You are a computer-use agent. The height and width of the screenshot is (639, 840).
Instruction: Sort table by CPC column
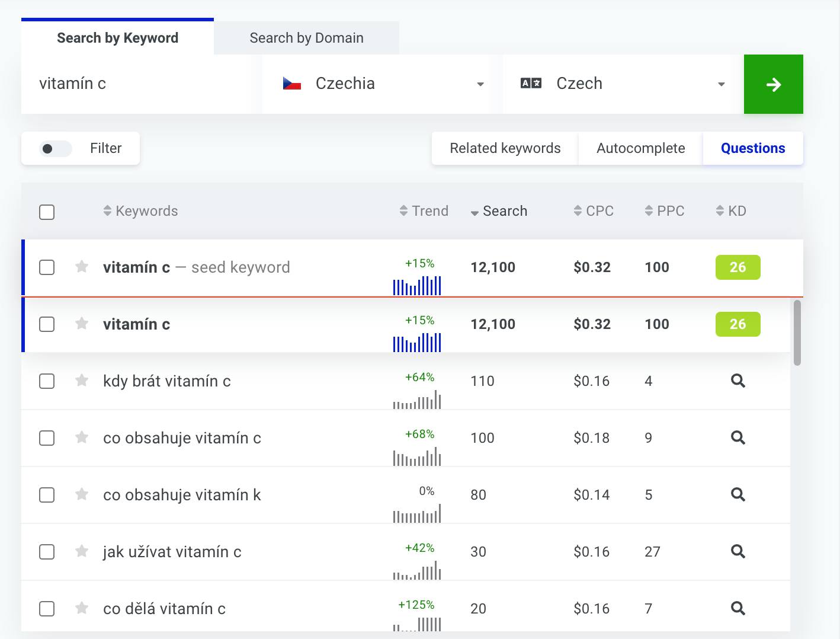(x=594, y=211)
